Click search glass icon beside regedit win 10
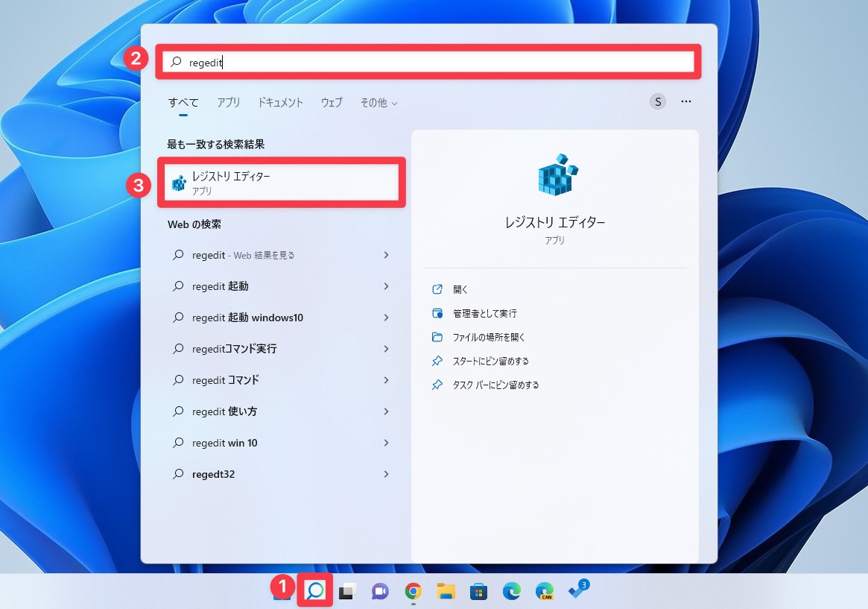 click(178, 443)
